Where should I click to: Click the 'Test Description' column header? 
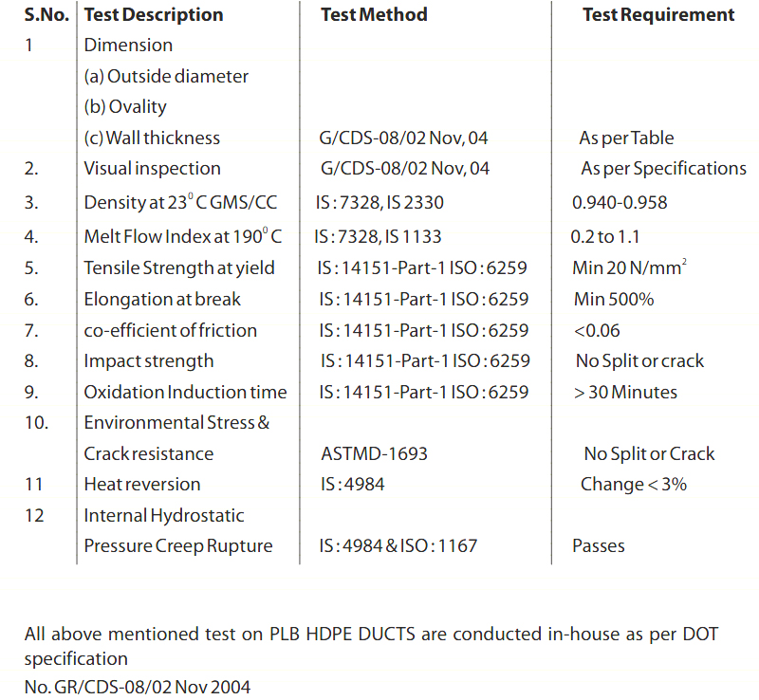(154, 15)
